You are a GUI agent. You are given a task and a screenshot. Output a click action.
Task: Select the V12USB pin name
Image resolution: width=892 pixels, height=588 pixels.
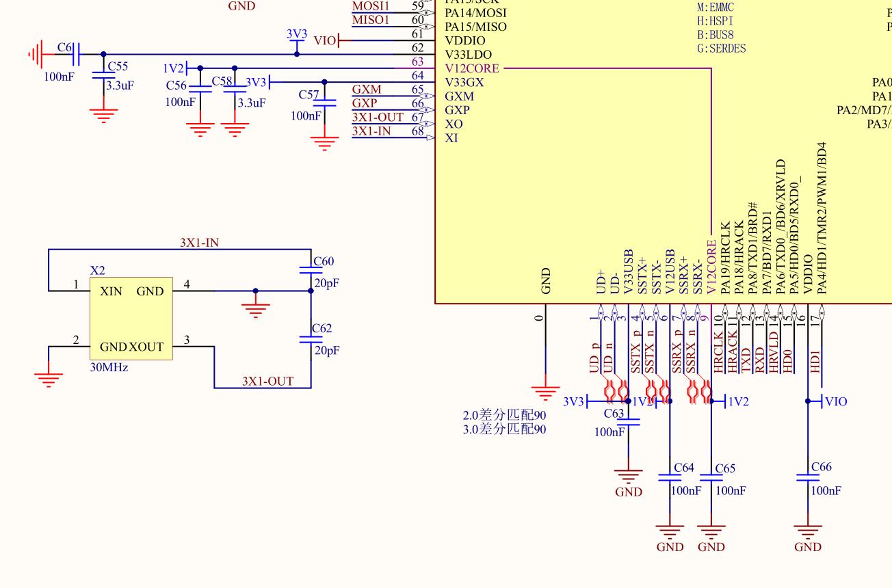point(670,271)
